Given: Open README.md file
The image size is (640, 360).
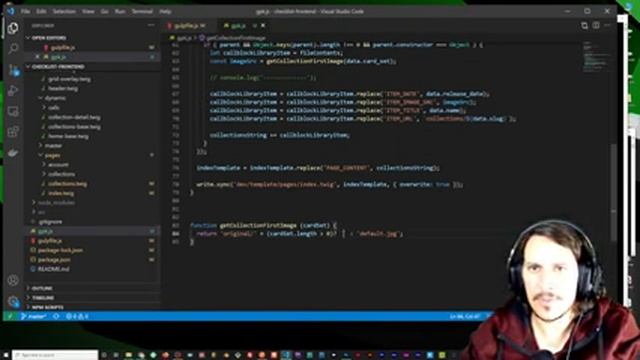Looking at the screenshot, I should click(53, 269).
